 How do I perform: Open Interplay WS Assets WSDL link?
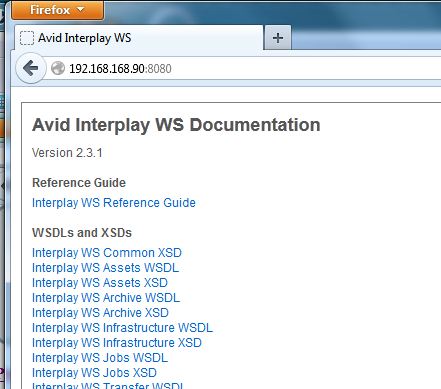click(x=105, y=267)
